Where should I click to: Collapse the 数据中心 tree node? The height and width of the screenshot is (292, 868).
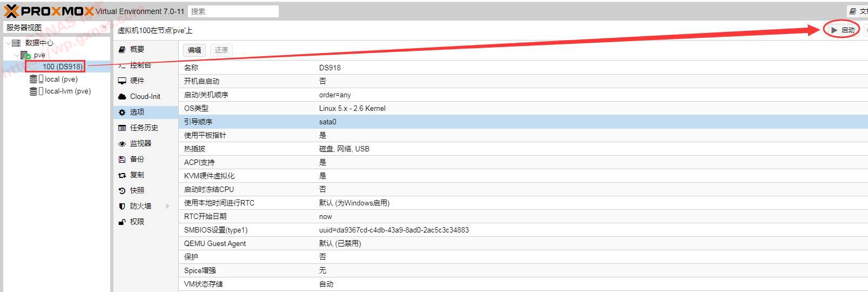[x=8, y=43]
